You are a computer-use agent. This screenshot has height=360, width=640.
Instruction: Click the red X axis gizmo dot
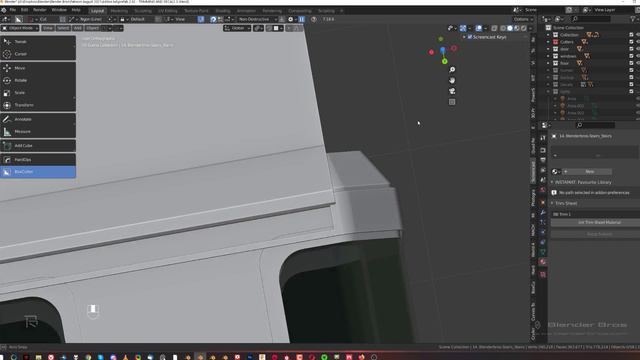point(431,52)
